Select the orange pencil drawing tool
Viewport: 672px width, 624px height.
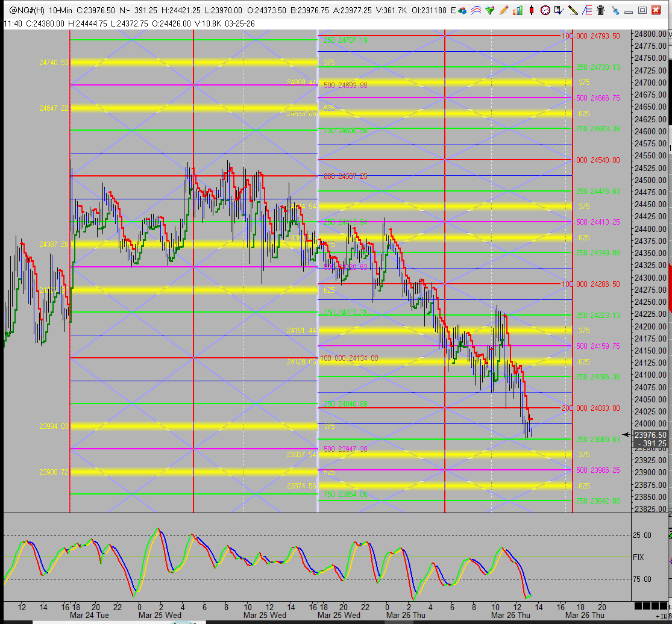coord(504,10)
